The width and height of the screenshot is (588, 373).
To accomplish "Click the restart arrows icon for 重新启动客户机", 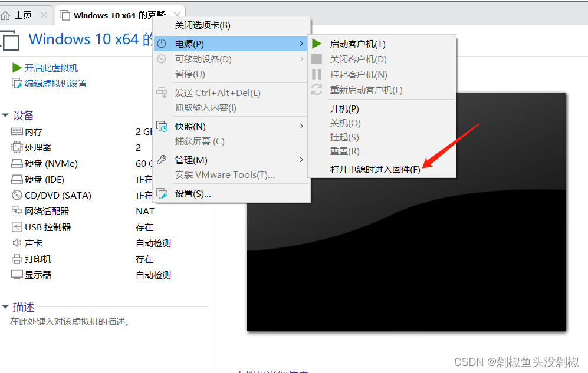I will click(x=317, y=90).
